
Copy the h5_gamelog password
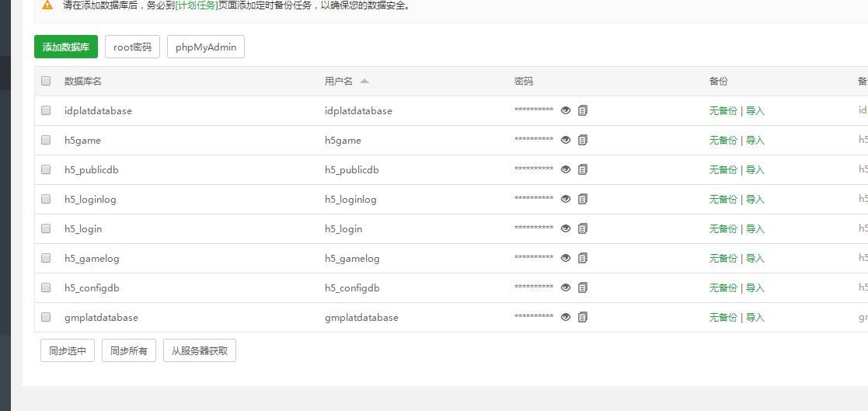[582, 258]
